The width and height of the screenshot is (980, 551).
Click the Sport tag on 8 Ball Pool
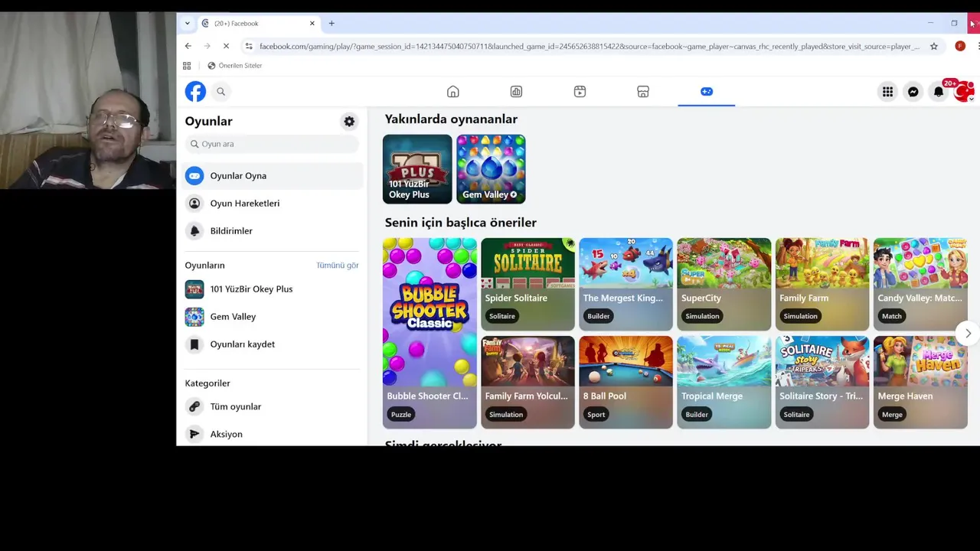coord(596,414)
